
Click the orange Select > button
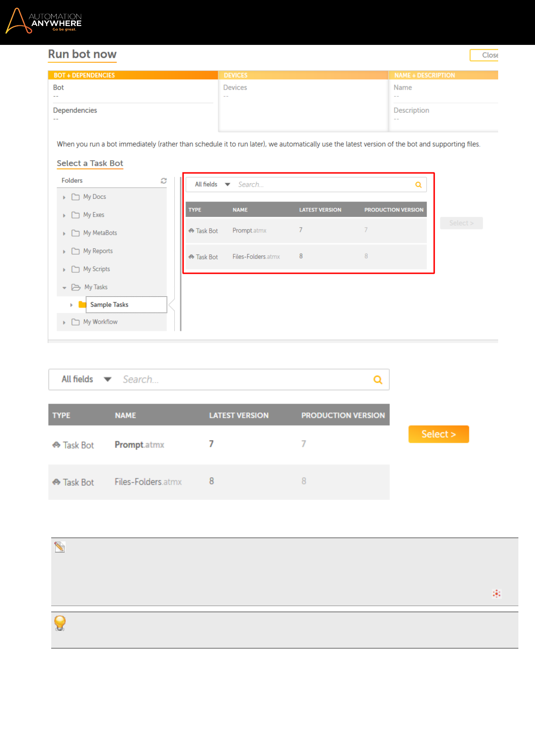(438, 434)
